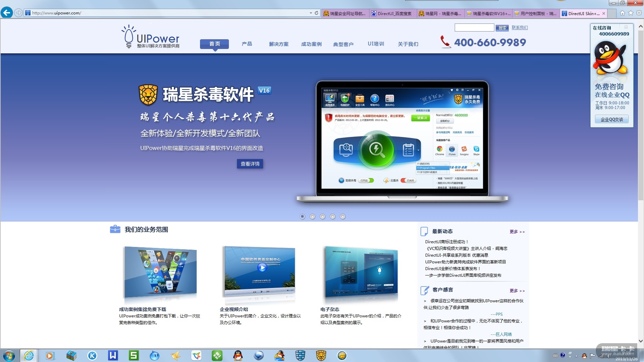Screen dimensions: 644x362
Task: Switch to the 瑞星网 - 瑞星杀毒 browser tab
Action: [440, 13]
